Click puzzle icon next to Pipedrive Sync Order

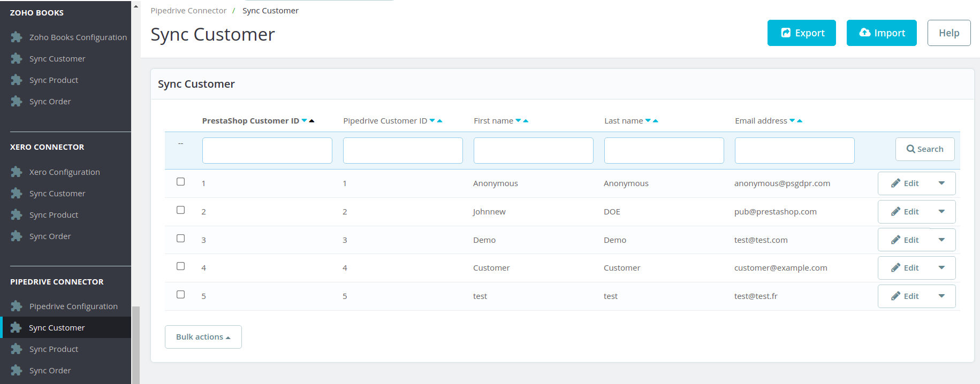tap(17, 370)
